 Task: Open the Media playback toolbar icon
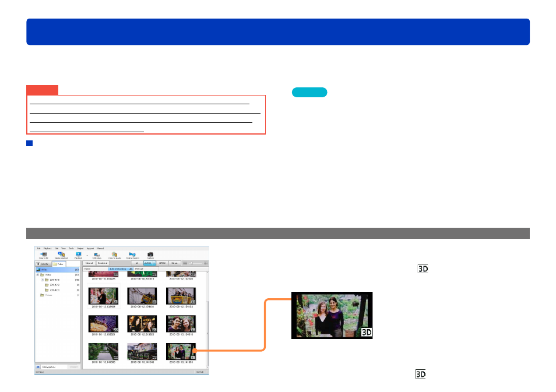[x=61, y=255]
